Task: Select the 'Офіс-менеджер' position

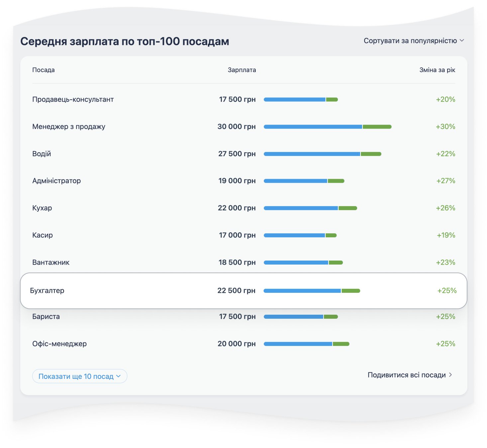Action: click(59, 344)
